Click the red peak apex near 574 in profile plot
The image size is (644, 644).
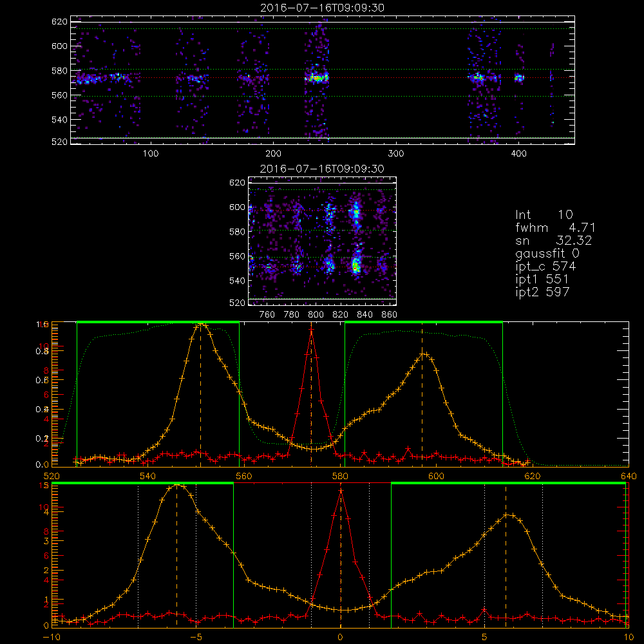(311, 329)
